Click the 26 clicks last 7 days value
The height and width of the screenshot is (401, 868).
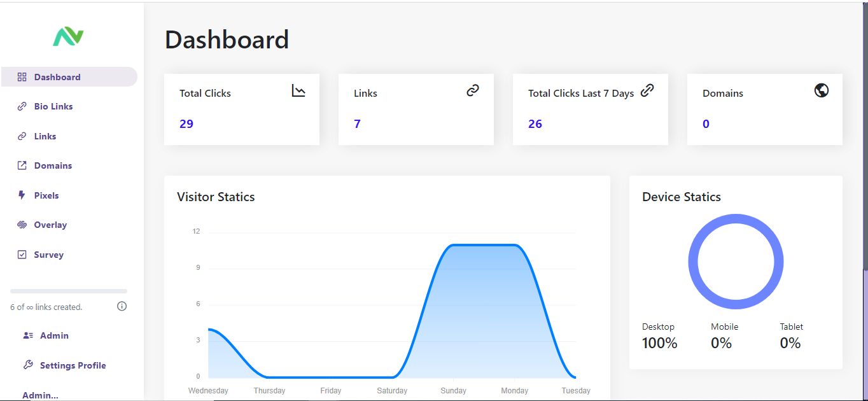535,124
